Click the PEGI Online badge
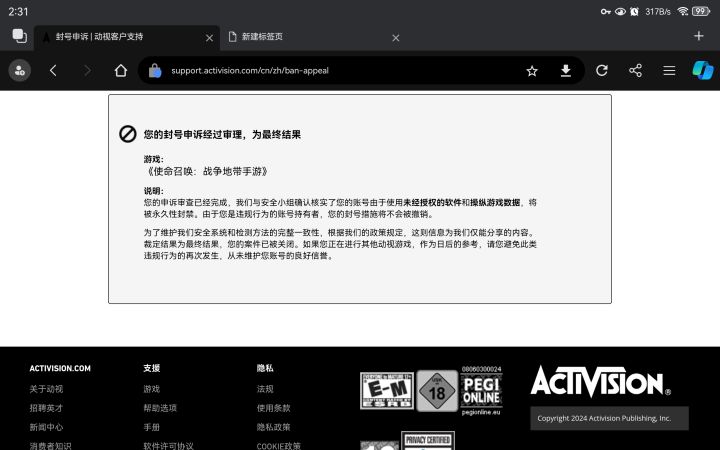Viewport: 720px width, 450px height. [481, 391]
